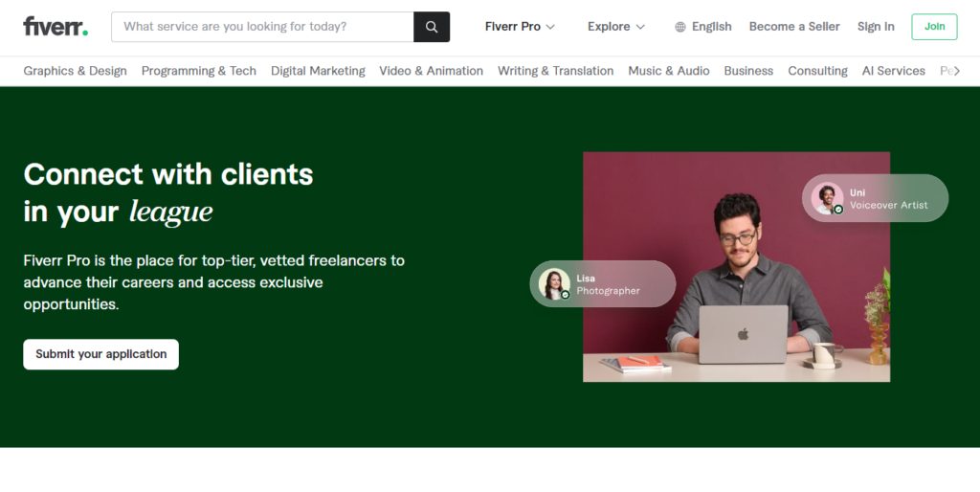This screenshot has height=492, width=980.
Task: Open the Programming & Tech category
Action: [x=199, y=71]
